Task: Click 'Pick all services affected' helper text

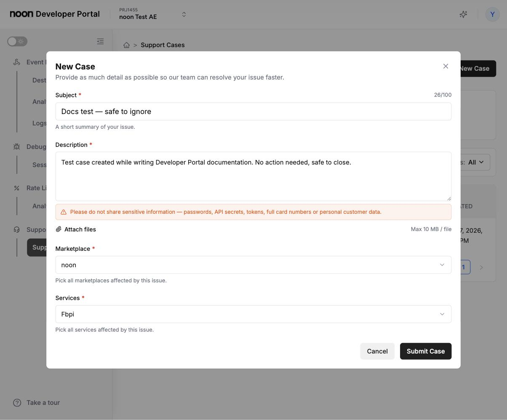Action: click(104, 330)
